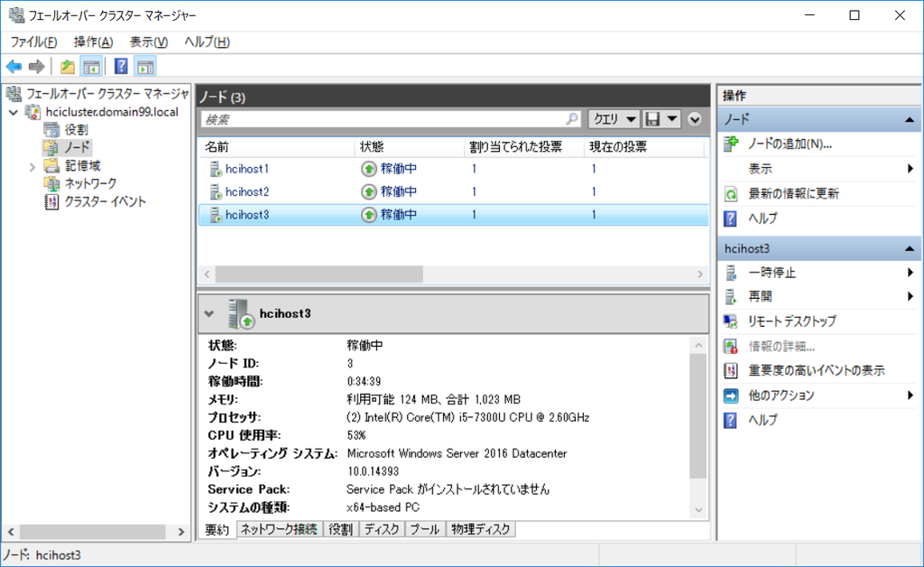The height and width of the screenshot is (567, 924).
Task: Click the magnifier search icon
Action: (571, 119)
